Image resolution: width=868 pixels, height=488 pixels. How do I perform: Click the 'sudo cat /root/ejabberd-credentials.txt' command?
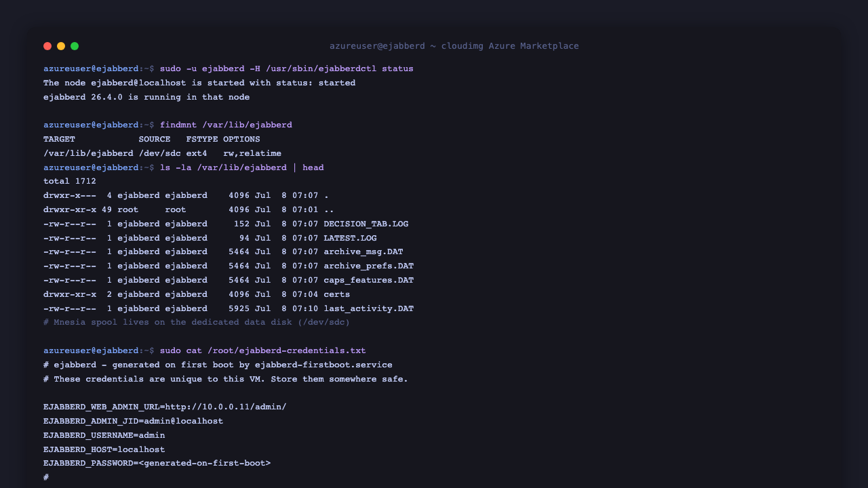pyautogui.click(x=263, y=350)
